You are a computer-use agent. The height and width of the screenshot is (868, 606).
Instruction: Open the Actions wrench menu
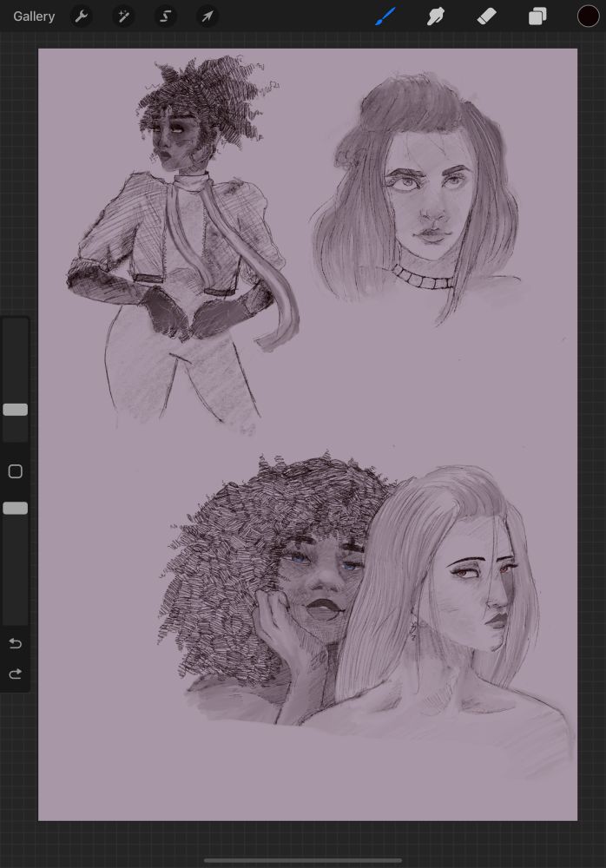click(x=82, y=16)
